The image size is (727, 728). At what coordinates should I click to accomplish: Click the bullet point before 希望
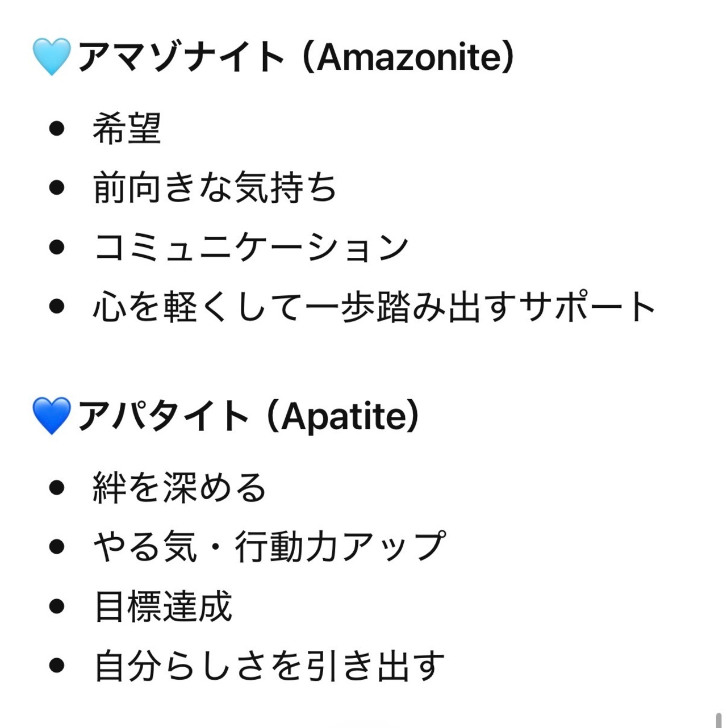(x=57, y=128)
